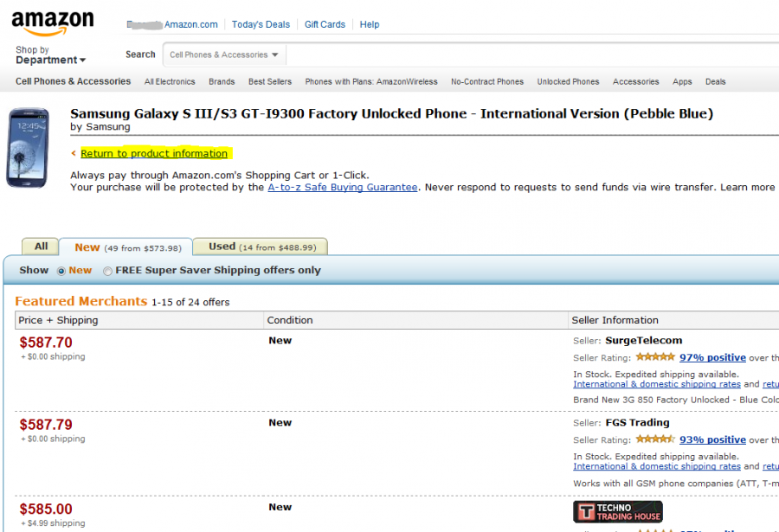Switch to the All offers tab
Screen dimensions: 779x532
click(41, 247)
